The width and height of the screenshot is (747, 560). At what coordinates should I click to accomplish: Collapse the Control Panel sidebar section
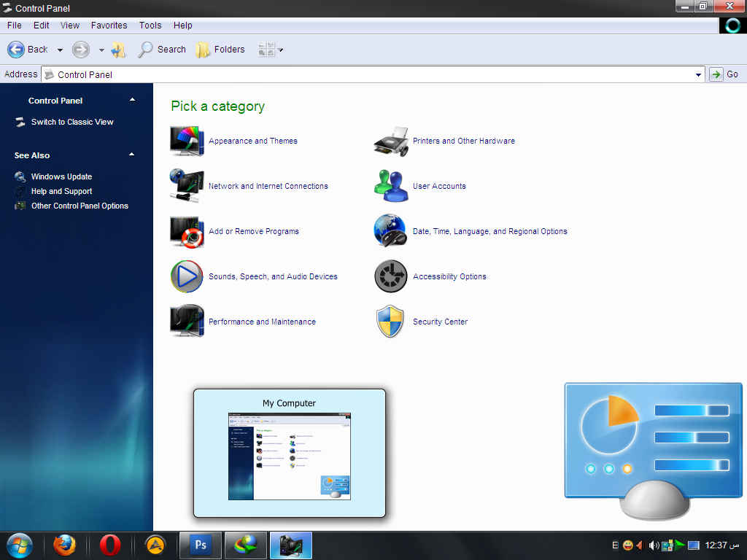[x=133, y=100]
